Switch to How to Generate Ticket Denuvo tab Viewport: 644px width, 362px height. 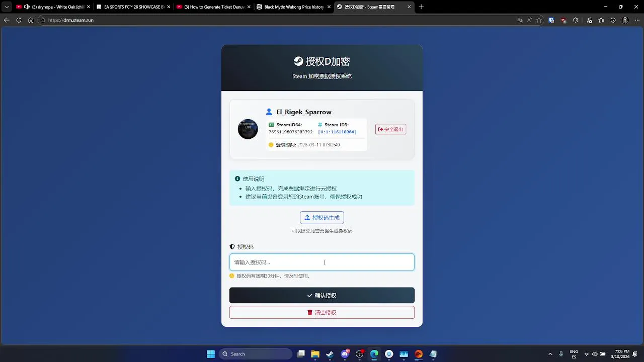click(214, 7)
